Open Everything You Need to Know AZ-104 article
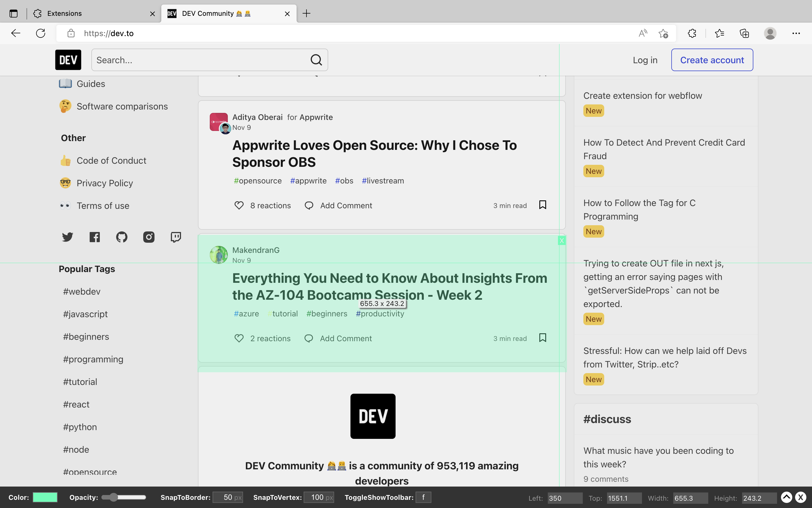The width and height of the screenshot is (812, 508). click(390, 286)
